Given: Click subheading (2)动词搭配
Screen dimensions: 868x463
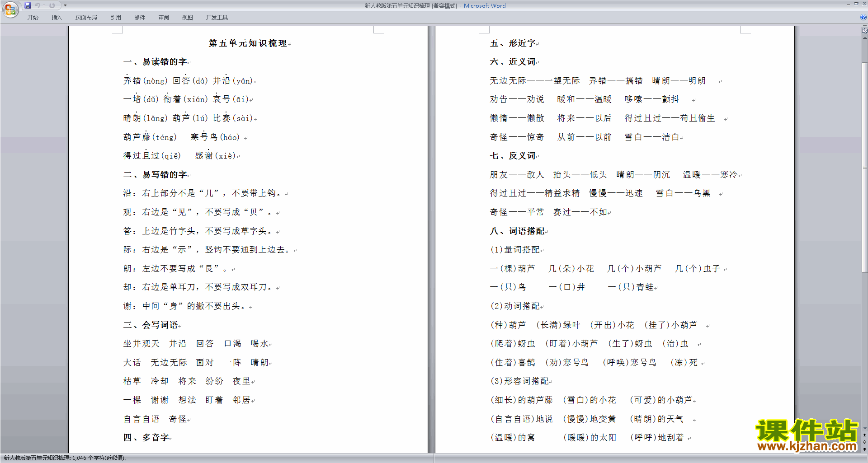Looking at the screenshot, I should (515, 306).
